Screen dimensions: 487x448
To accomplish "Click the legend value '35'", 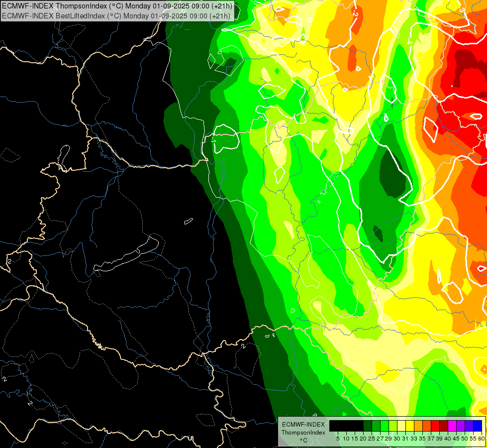I will pyautogui.click(x=422, y=439).
